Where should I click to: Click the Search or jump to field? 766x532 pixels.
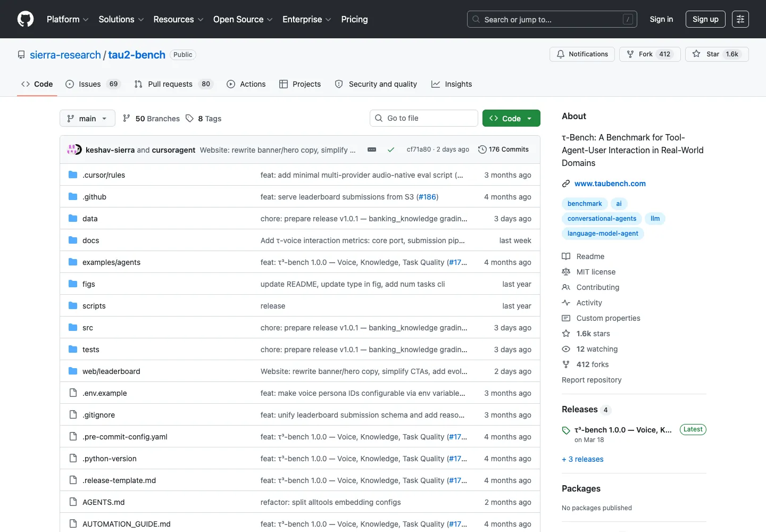552,19
